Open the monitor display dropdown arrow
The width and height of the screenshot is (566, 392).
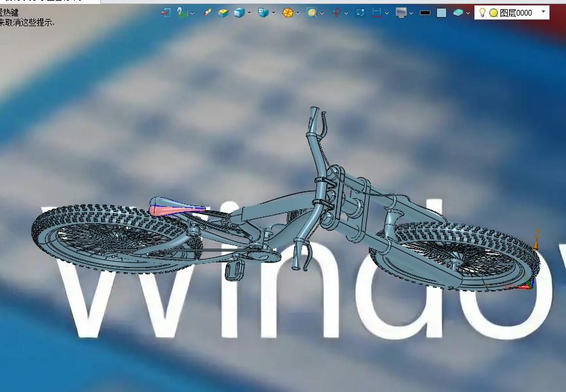[x=411, y=13]
